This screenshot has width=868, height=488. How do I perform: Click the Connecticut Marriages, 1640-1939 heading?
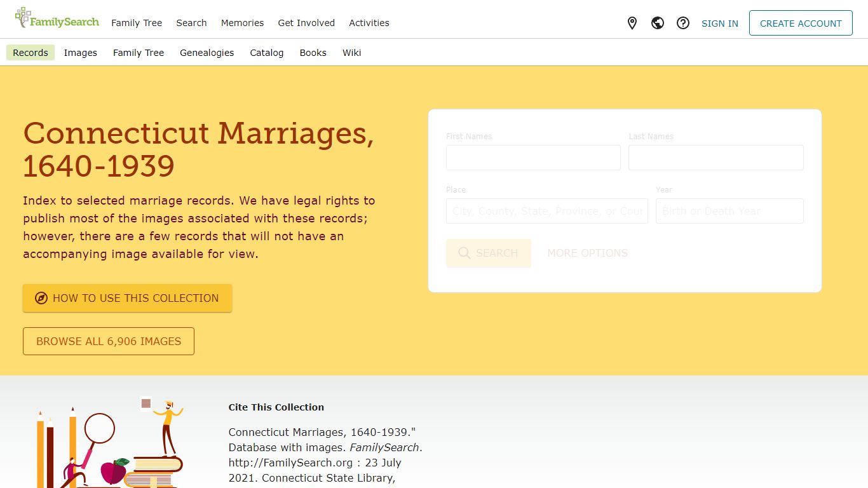point(199,150)
